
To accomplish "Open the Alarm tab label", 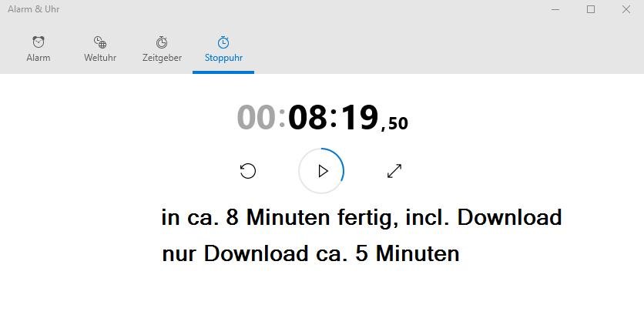I will (x=39, y=58).
